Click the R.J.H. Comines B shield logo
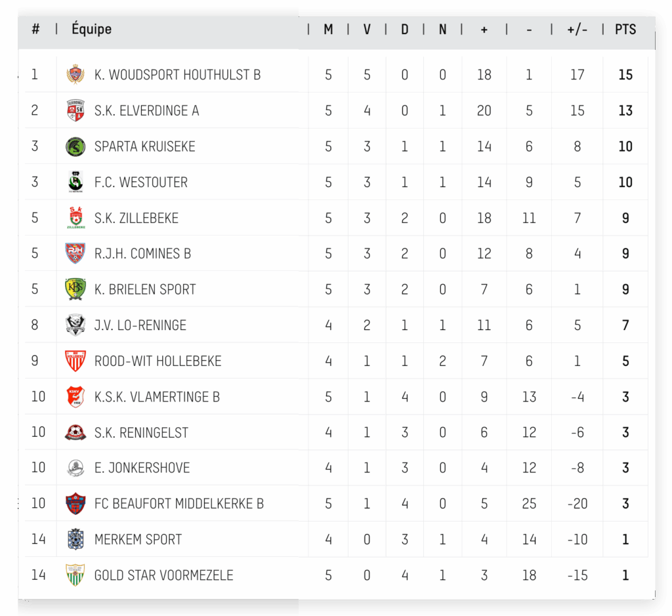This screenshot has height=616, width=672. coord(75,253)
